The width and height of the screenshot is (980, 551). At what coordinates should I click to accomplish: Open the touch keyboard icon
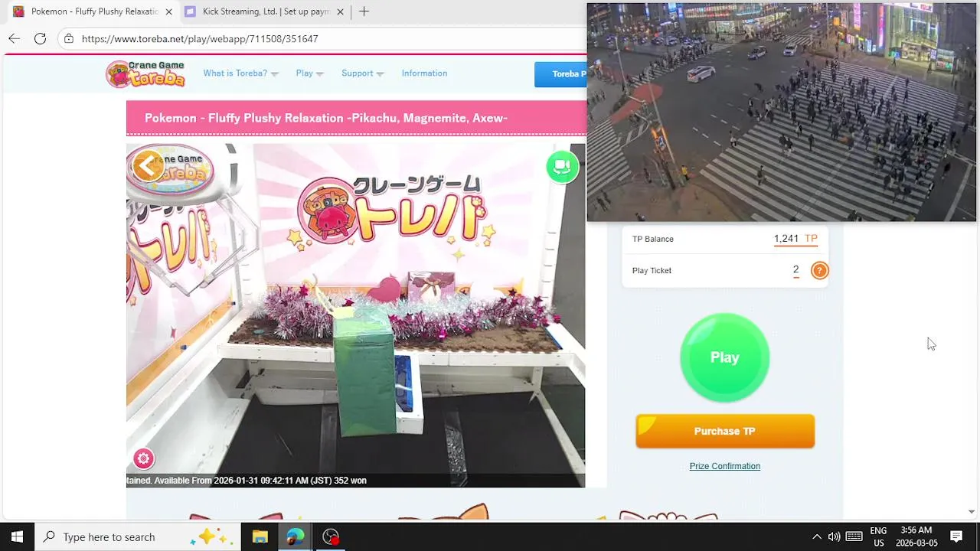click(x=854, y=536)
